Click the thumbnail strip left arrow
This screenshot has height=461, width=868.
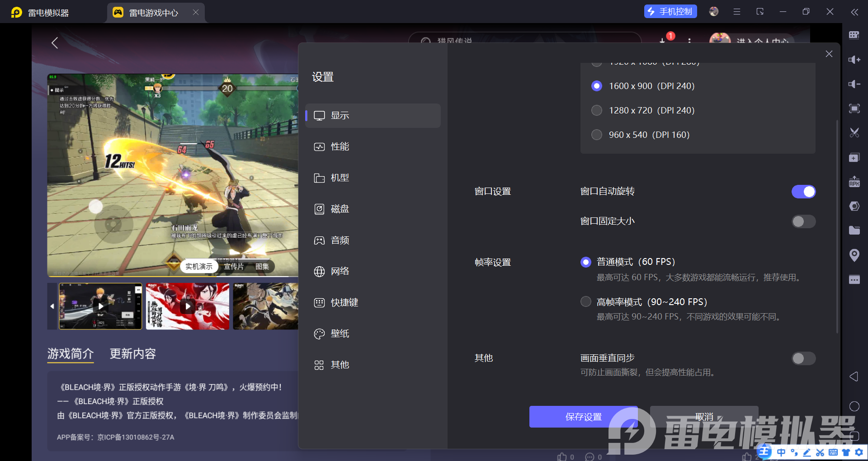[52, 306]
